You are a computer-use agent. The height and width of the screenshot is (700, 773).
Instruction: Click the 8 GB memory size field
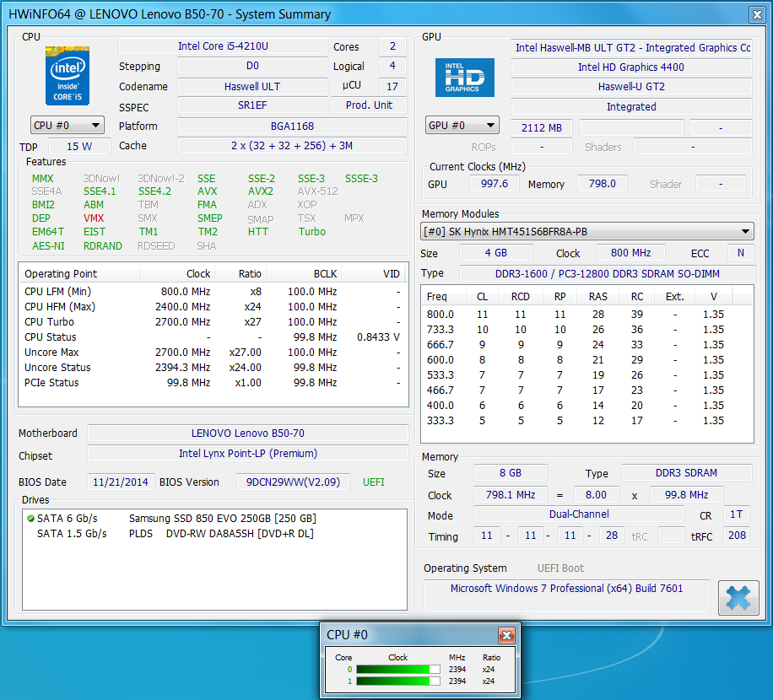(x=511, y=473)
